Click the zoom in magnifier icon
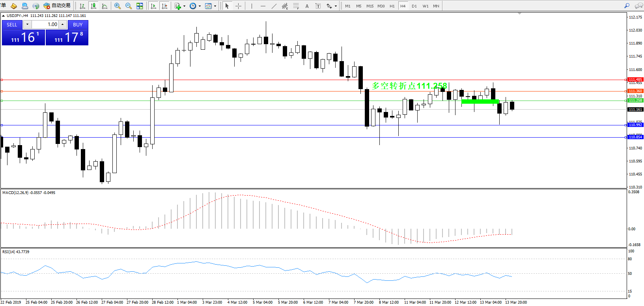 tap(117, 6)
